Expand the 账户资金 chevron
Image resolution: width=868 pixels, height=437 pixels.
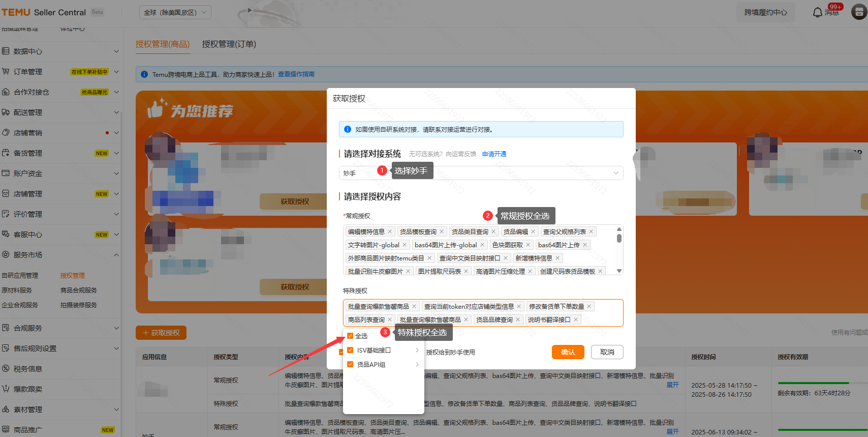point(116,173)
